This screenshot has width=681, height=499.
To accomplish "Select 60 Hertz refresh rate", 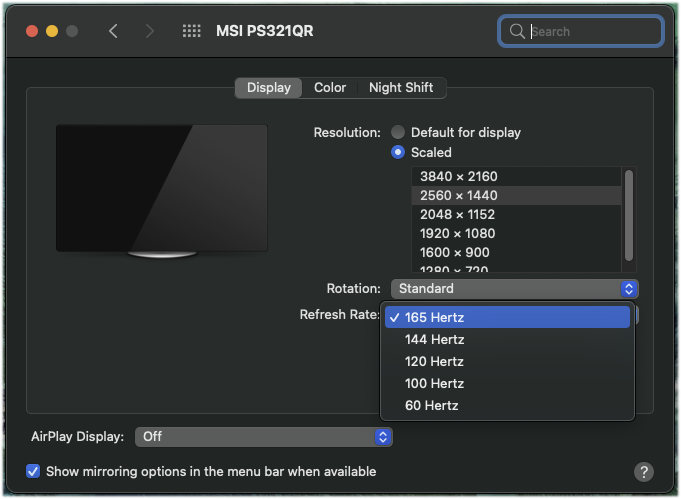I will tap(507, 406).
